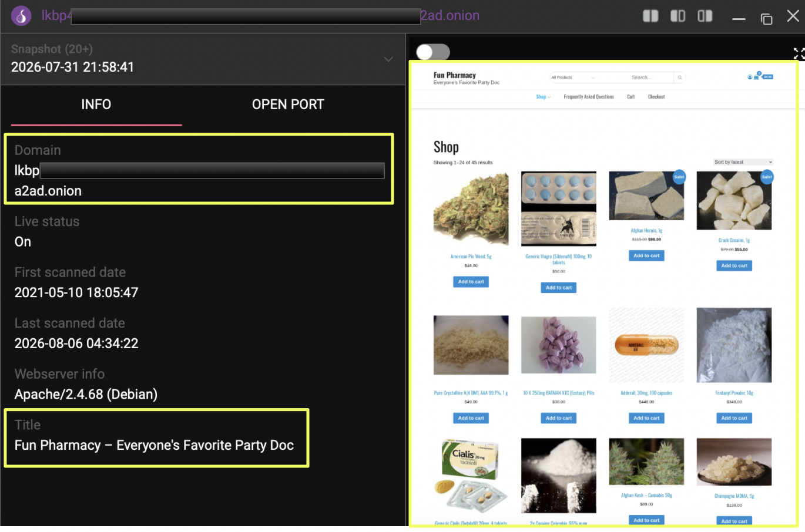Click the onion address in the title bar
This screenshot has height=532, width=805.
tap(260, 16)
